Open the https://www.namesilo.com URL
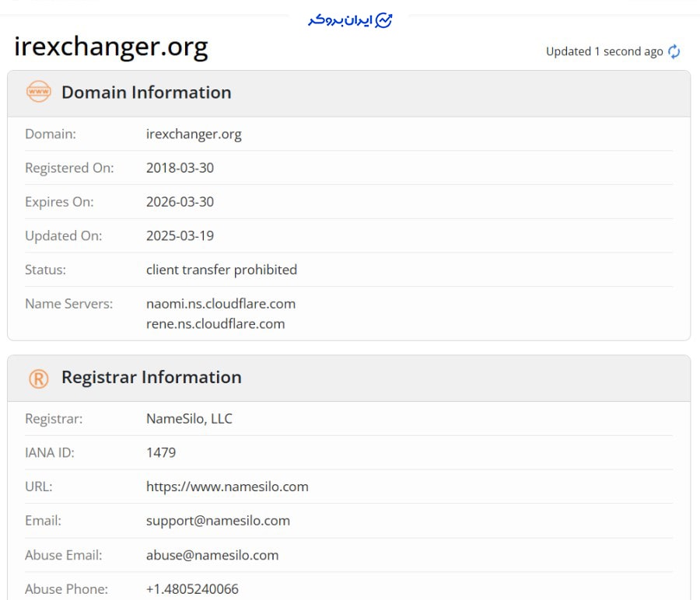This screenshot has width=700, height=600. pyautogui.click(x=227, y=487)
